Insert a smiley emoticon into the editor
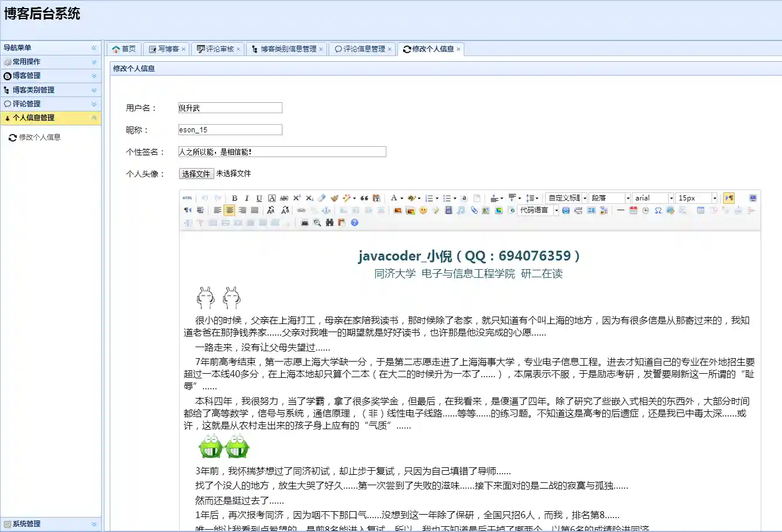 pyautogui.click(x=423, y=210)
